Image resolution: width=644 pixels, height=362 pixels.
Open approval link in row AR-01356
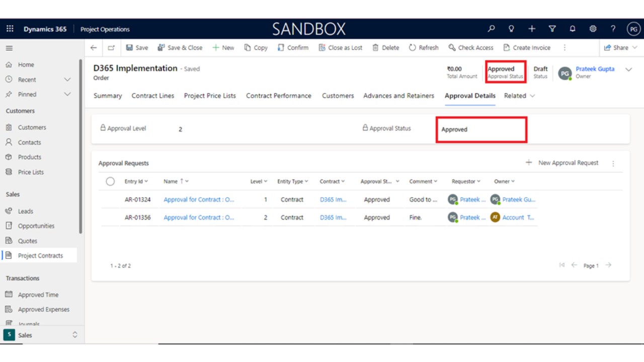pos(199,218)
